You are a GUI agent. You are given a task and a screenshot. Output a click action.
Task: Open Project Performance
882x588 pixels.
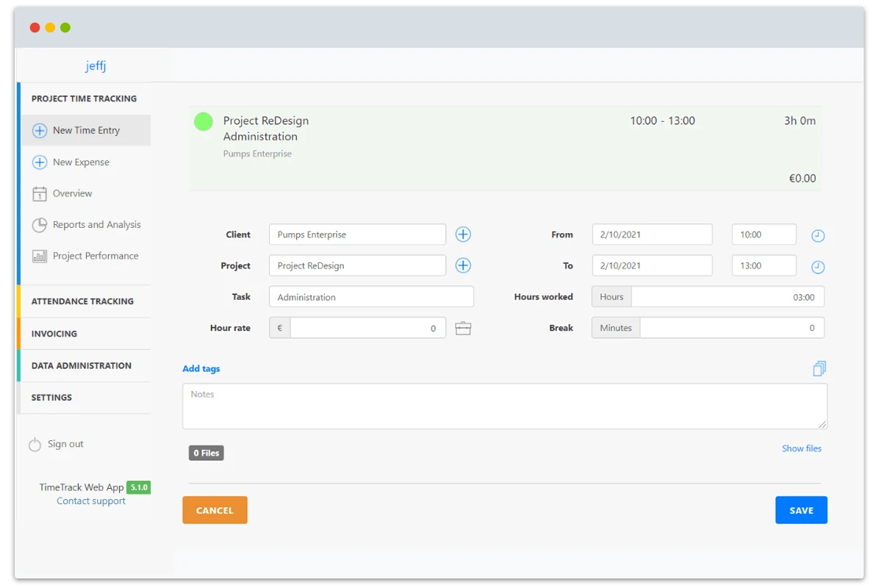click(x=95, y=256)
